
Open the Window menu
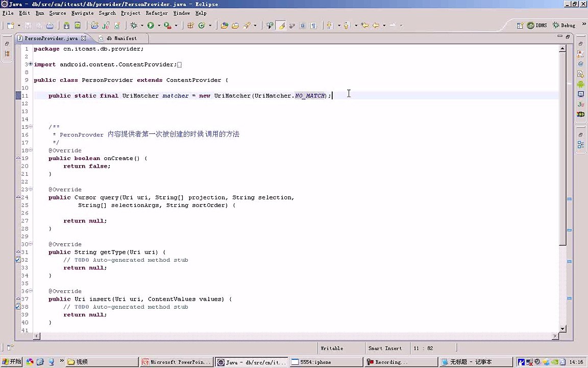[182, 13]
